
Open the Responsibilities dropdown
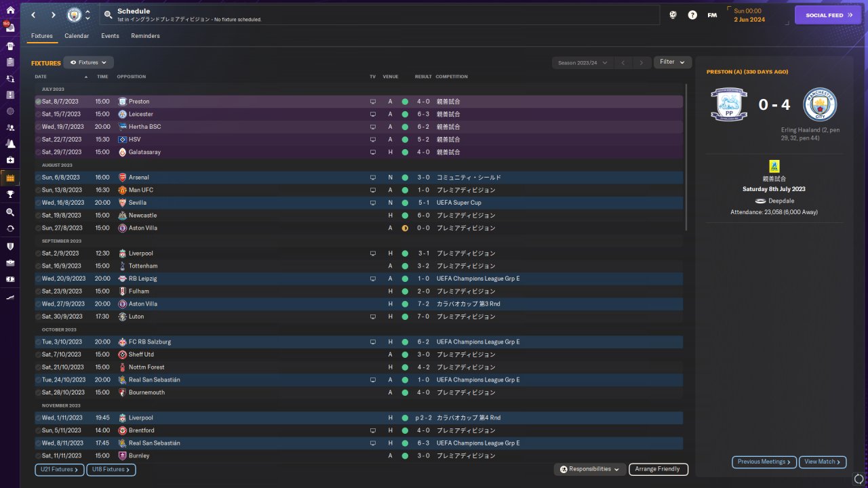pyautogui.click(x=589, y=469)
